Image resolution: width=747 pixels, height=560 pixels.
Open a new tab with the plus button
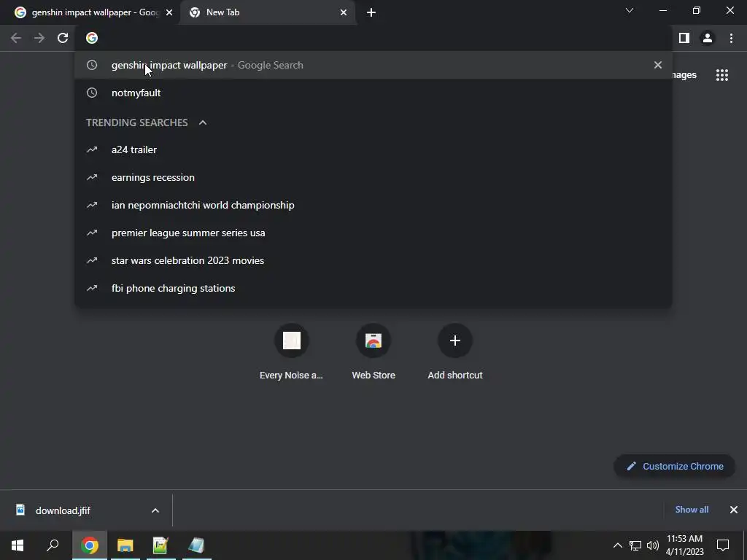point(371,12)
